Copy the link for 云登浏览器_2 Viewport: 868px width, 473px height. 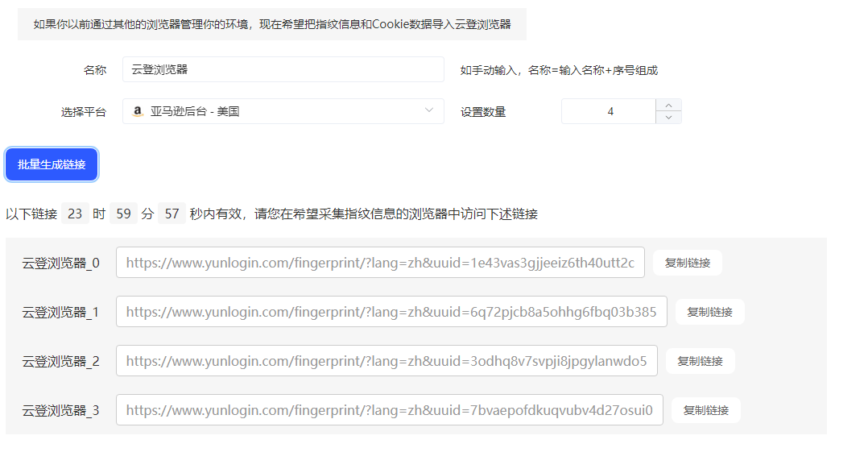click(x=700, y=360)
